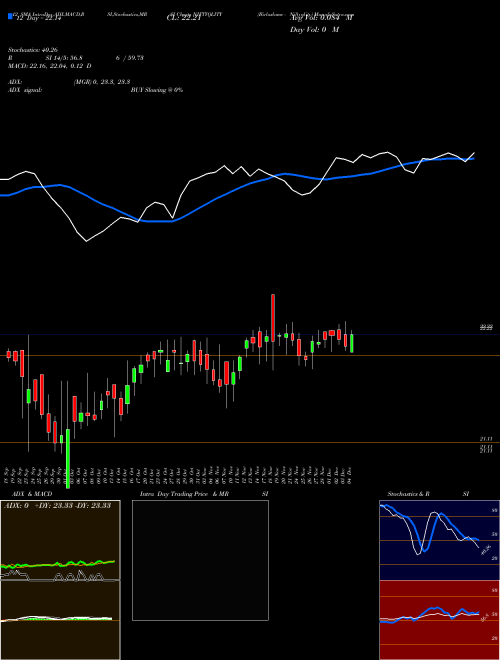Click the last green candlestick on the right
Image resolution: width=500 pixels, height=660 pixels.
(x=352, y=343)
